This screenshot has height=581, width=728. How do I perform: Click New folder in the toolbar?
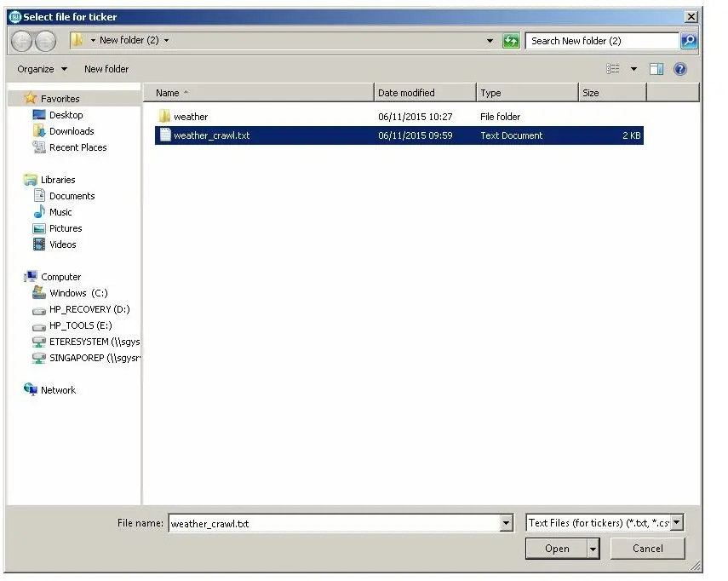106,69
